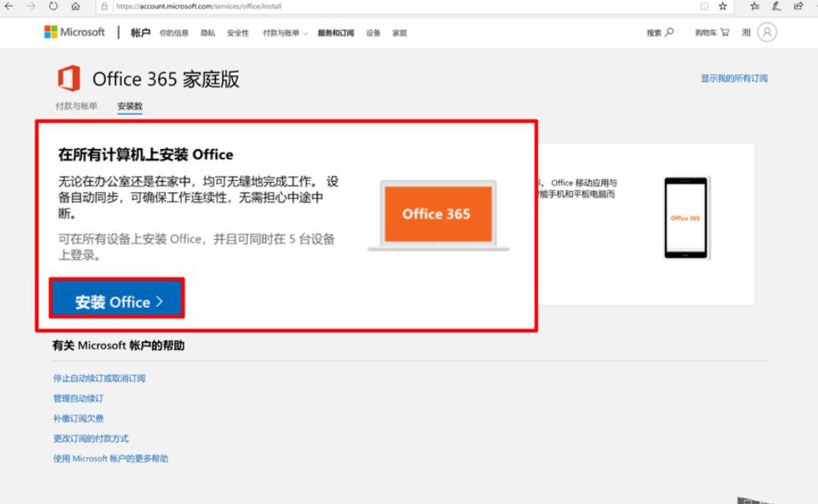Open the 你的信息 menu item
The image size is (818, 504).
click(x=174, y=33)
